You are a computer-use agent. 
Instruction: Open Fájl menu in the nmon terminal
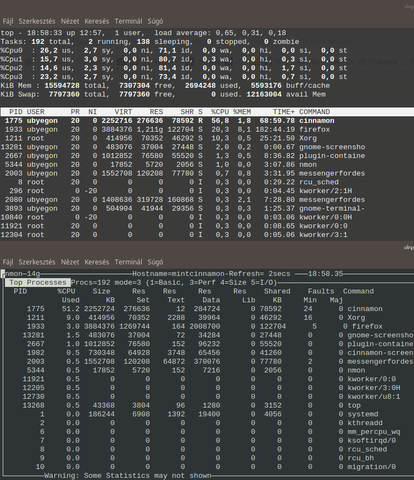8,262
